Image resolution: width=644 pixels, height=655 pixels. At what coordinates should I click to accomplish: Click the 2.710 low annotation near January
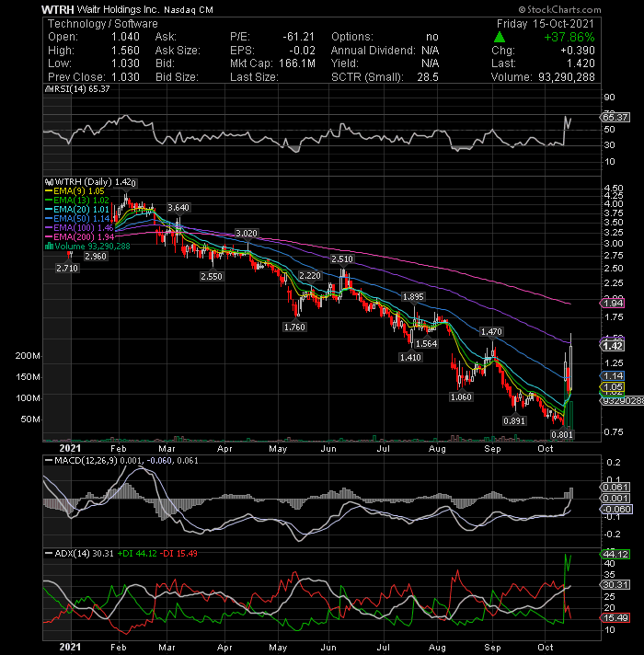click(x=67, y=268)
